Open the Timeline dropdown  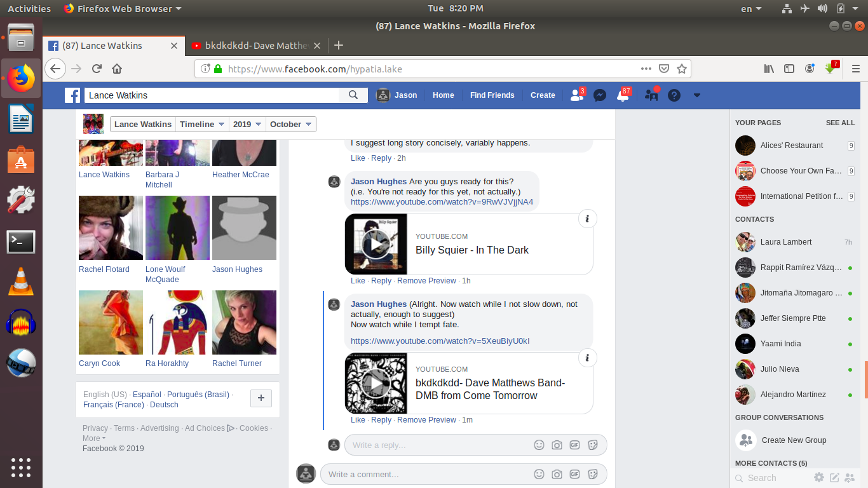coord(202,124)
